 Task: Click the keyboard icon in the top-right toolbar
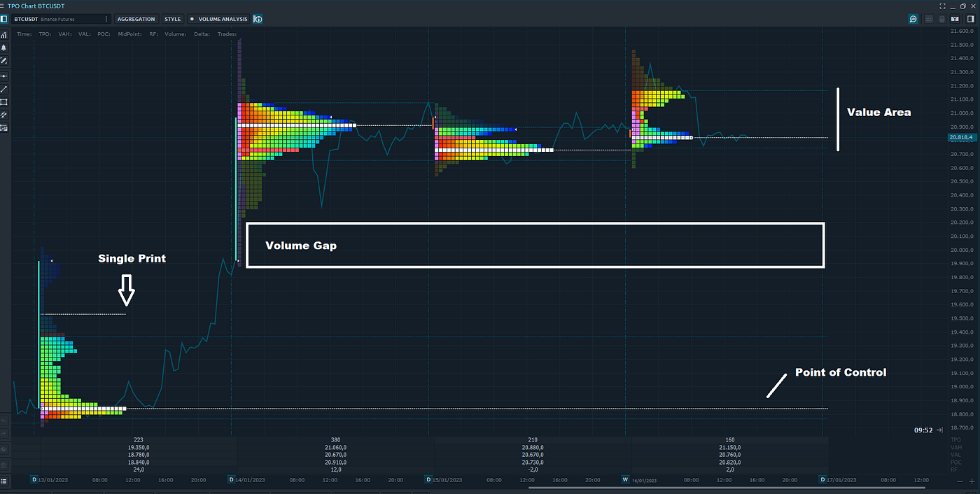pos(929,19)
